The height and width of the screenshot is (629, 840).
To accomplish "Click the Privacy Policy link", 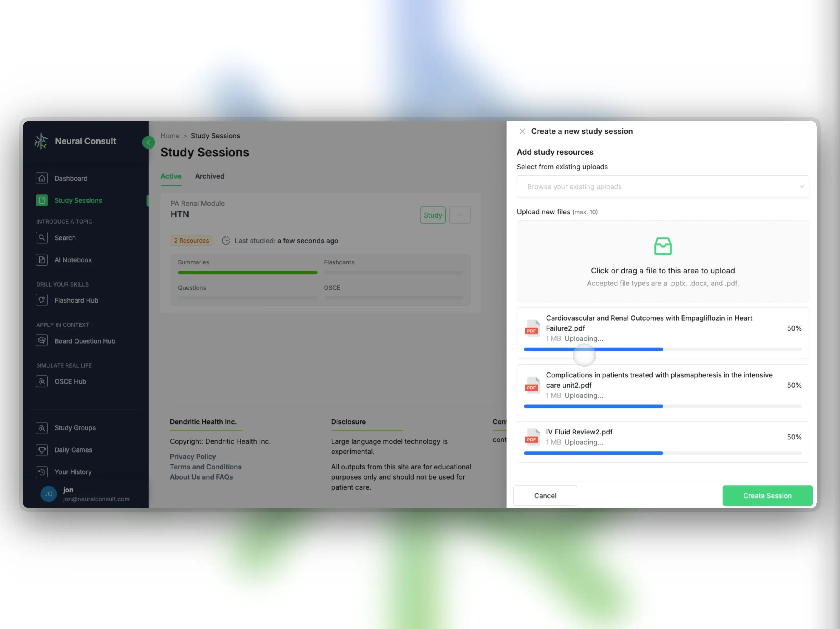I will pos(193,456).
